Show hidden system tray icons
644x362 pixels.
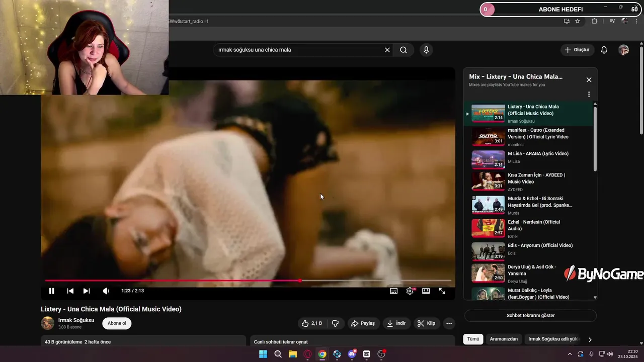(570, 354)
